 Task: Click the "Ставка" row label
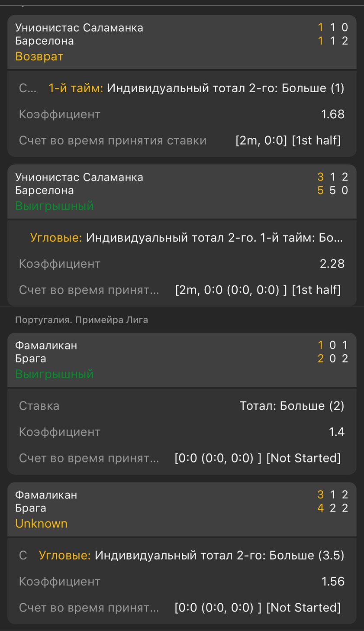(39, 406)
